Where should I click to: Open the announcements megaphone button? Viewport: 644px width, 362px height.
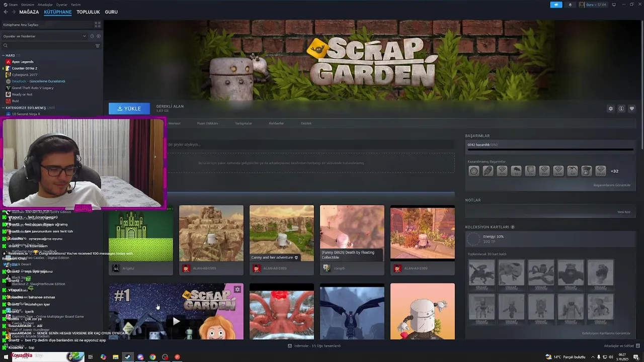[x=556, y=5]
